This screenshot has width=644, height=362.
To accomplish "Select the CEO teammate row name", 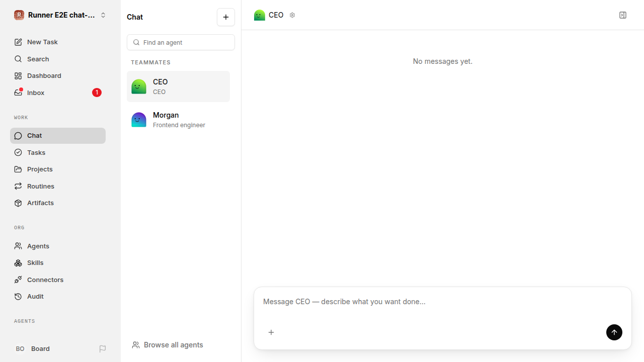I will click(160, 82).
